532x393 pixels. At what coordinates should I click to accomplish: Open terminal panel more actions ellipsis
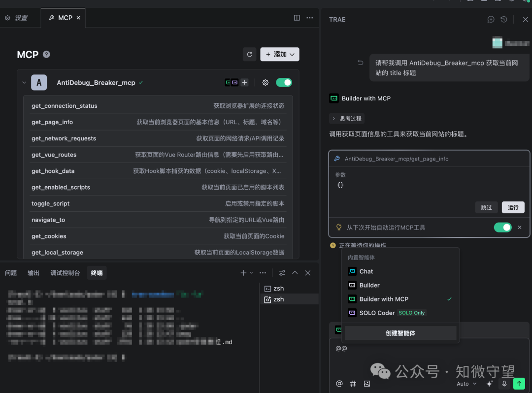pyautogui.click(x=263, y=273)
